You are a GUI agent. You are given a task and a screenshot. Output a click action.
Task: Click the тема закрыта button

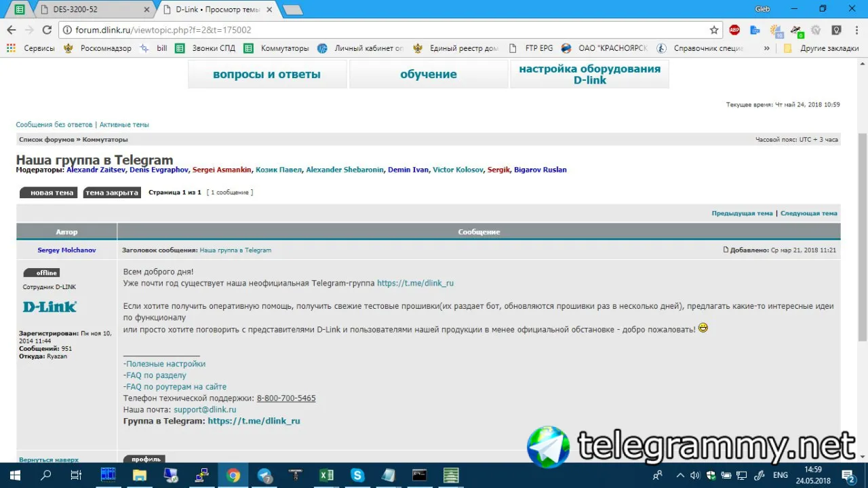pos(112,193)
